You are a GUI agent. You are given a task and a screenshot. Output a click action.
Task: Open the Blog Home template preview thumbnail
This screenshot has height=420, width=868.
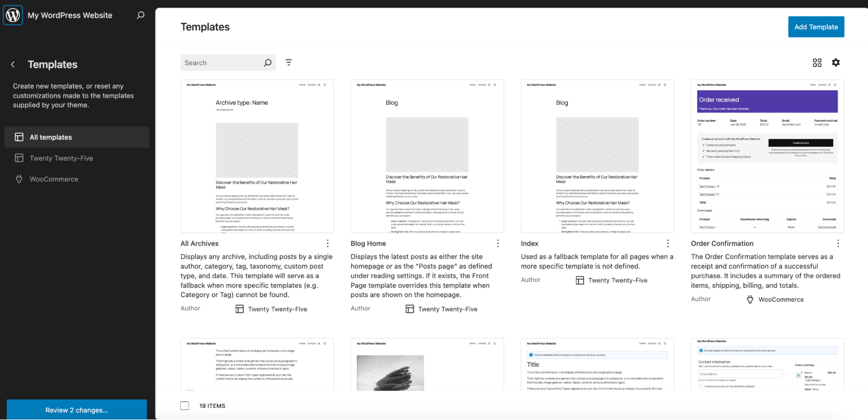(x=427, y=156)
